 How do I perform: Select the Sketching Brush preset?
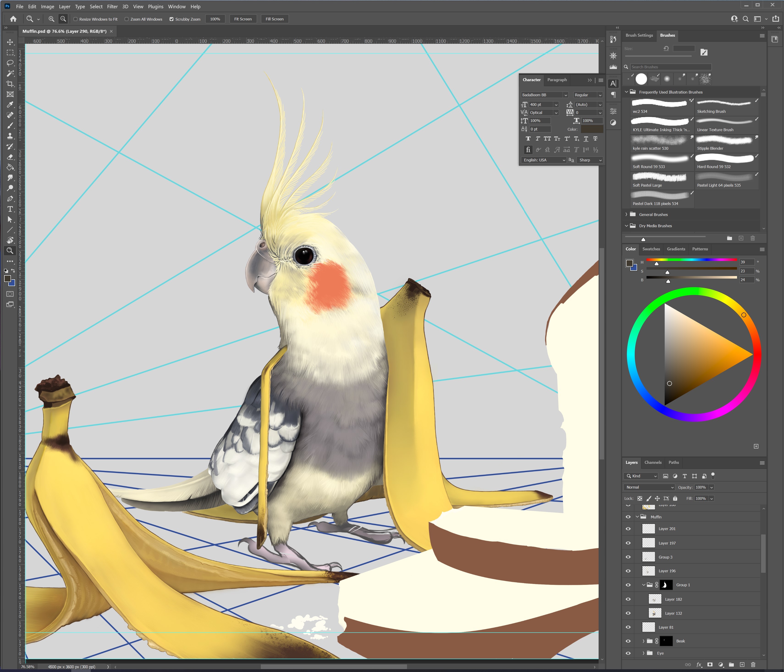pyautogui.click(x=727, y=107)
